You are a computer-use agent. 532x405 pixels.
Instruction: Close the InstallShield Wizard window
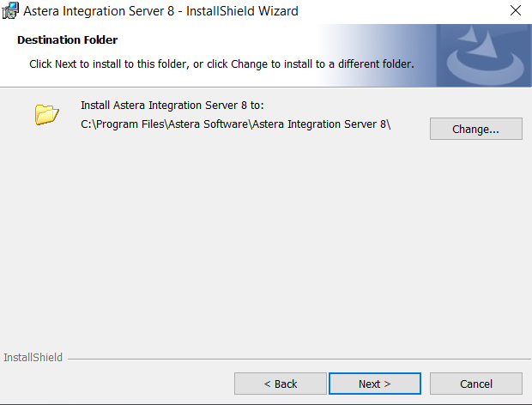point(515,11)
